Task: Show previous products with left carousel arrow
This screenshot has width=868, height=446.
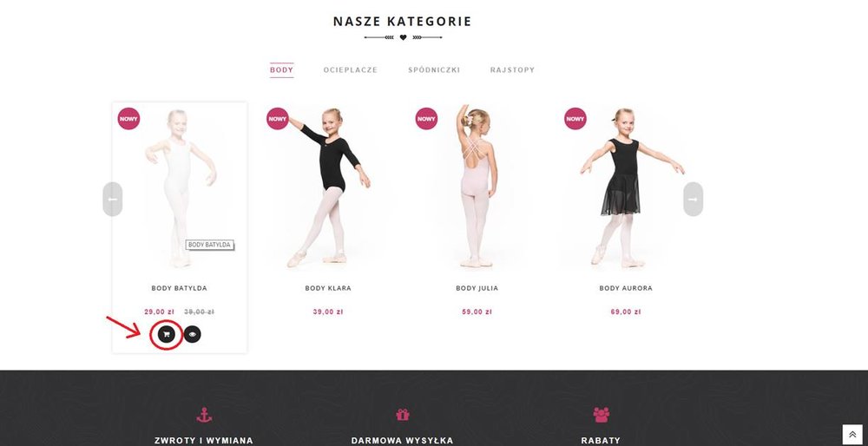Action: (x=112, y=200)
